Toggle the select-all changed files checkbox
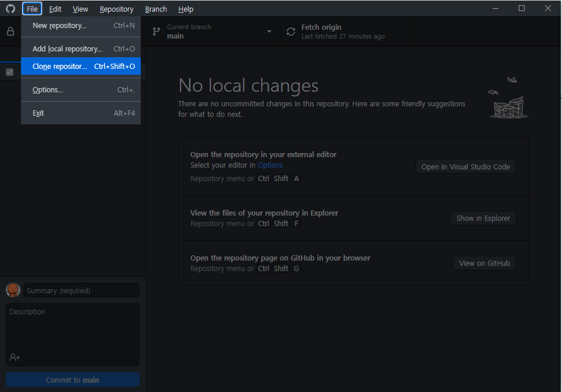562x392 pixels. coord(10,72)
